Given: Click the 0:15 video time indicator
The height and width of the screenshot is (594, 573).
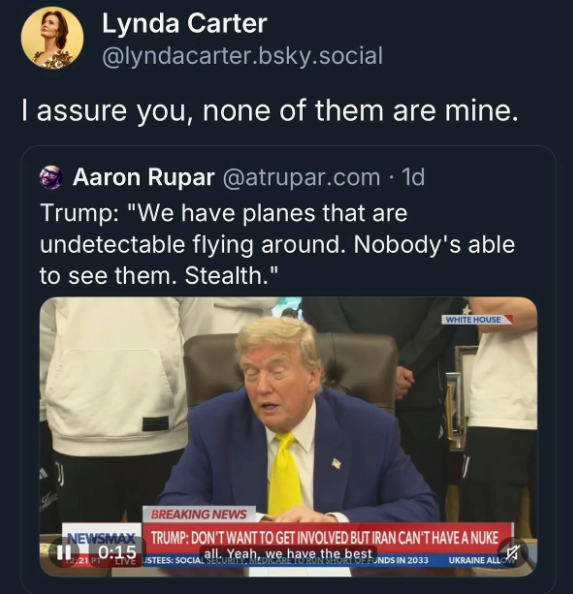Looking at the screenshot, I should coord(117,552).
